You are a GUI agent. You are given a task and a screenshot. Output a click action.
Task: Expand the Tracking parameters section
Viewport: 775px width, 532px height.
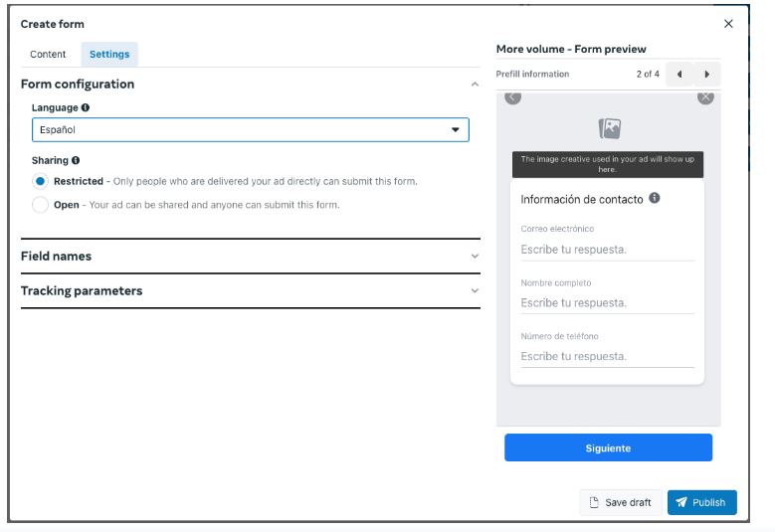pos(251,291)
